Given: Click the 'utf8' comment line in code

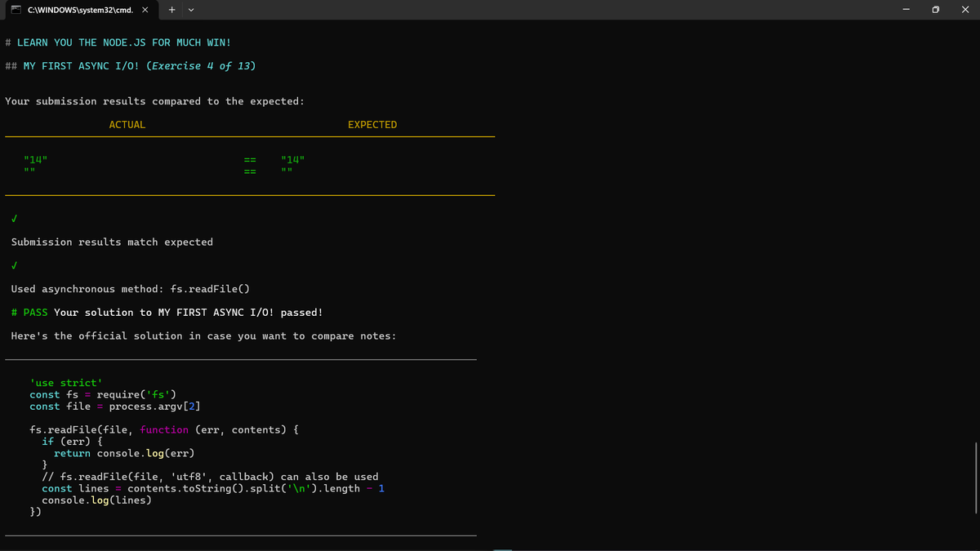Looking at the screenshot, I should [210, 477].
